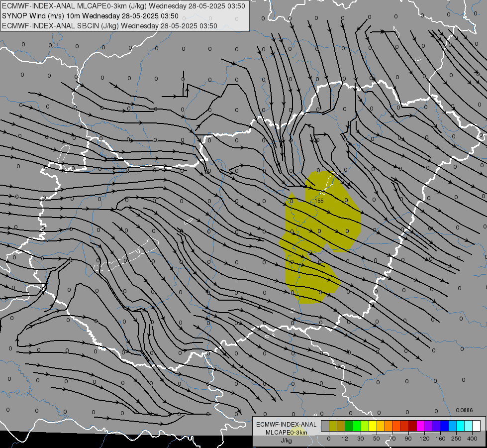Click the legend's ECMWF-INDEX-ANAL label
The height and width of the screenshot is (448, 487).
coord(286,425)
